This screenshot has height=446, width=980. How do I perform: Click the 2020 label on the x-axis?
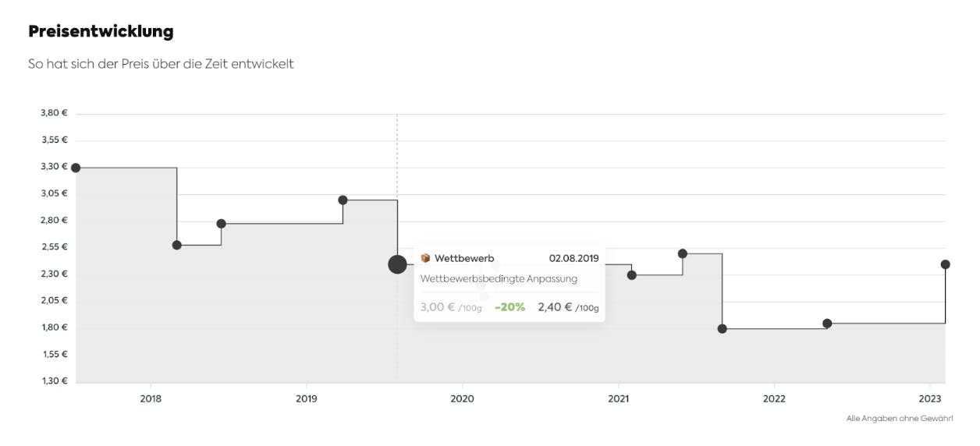pos(463,398)
